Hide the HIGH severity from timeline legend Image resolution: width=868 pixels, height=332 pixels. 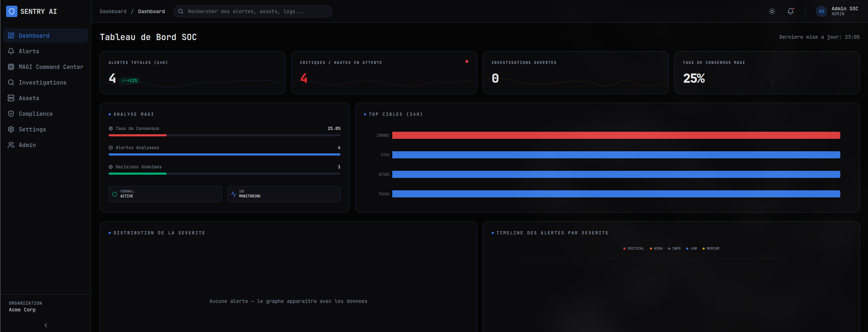tap(656, 249)
